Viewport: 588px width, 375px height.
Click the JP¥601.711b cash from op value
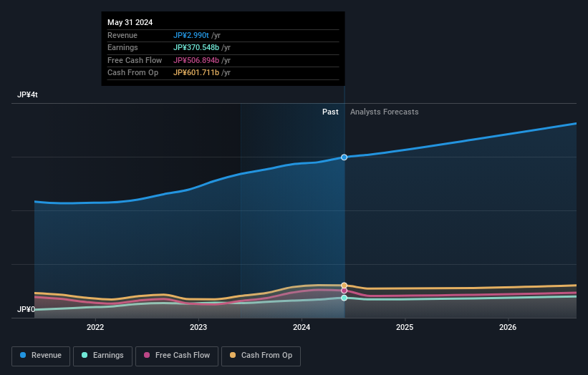pos(196,73)
